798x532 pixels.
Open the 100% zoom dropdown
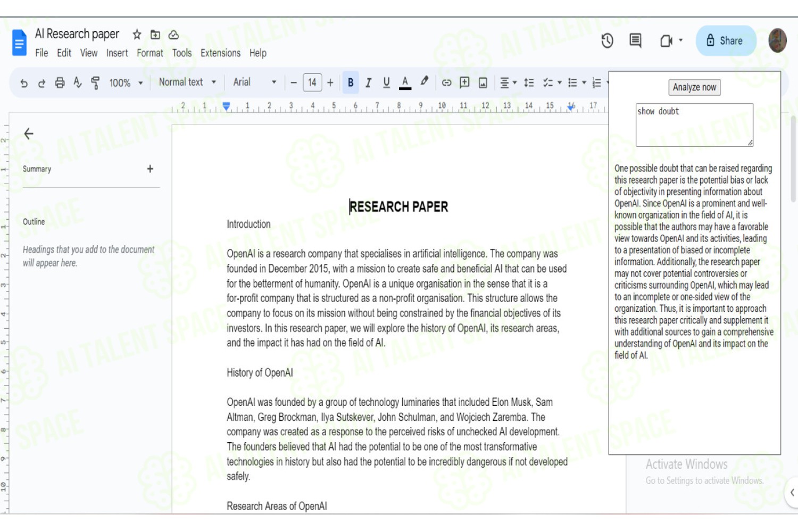(x=126, y=83)
